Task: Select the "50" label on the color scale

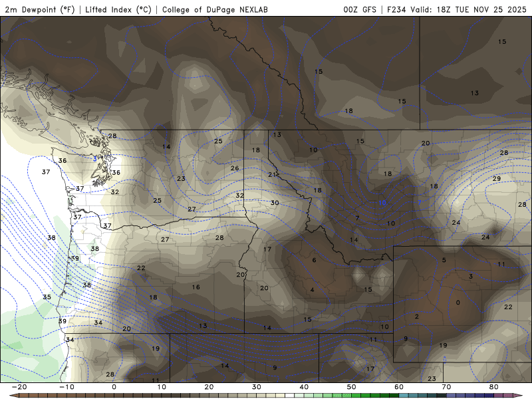Action: pos(352,387)
